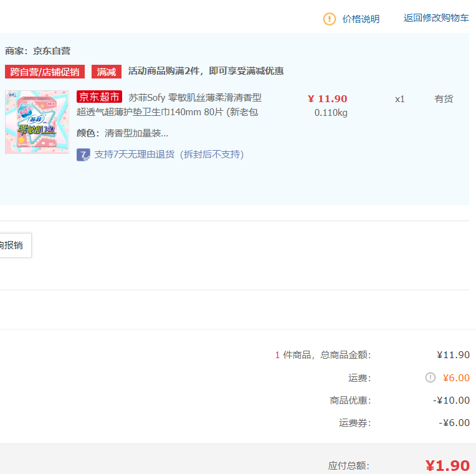Click the -¥6.00 shipping coupon amount

coord(454,423)
